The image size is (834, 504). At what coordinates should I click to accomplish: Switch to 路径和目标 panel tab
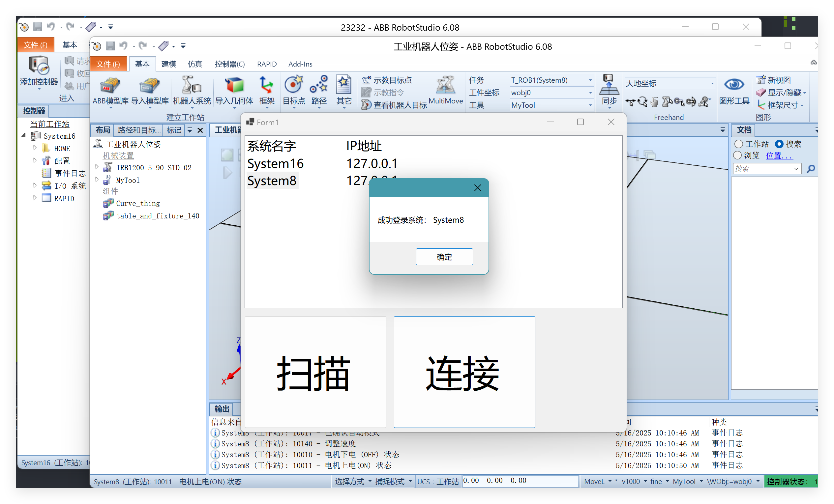coord(139,130)
